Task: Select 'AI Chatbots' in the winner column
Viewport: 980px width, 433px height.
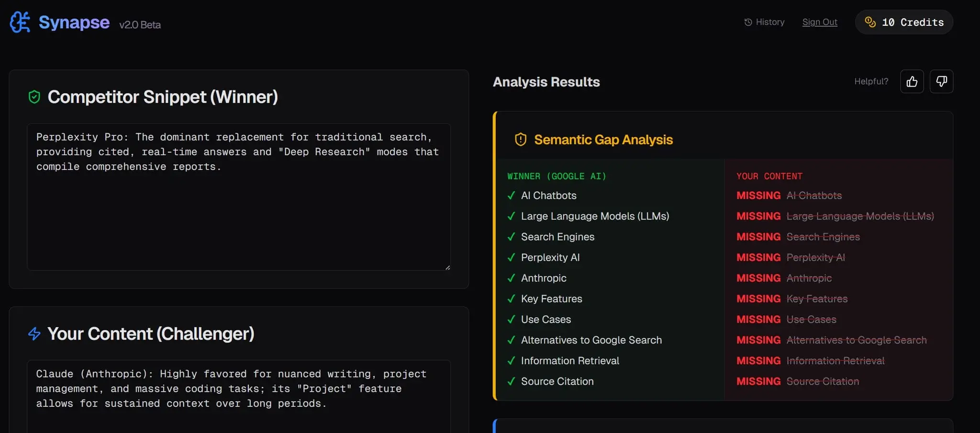Action: pos(549,196)
